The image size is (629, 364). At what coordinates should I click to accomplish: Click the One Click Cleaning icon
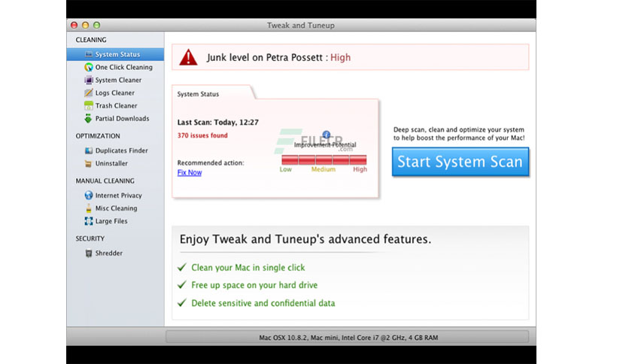click(89, 67)
